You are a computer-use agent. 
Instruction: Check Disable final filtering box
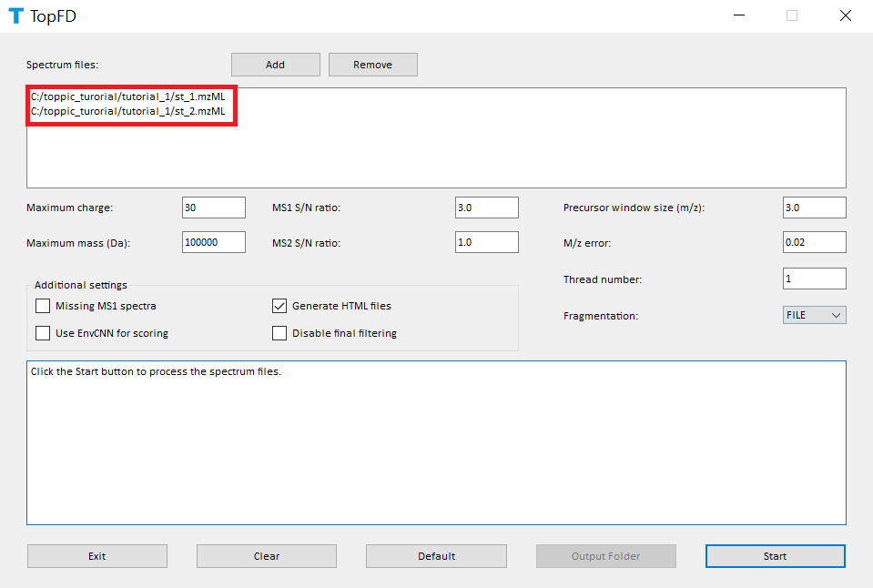tap(279, 333)
